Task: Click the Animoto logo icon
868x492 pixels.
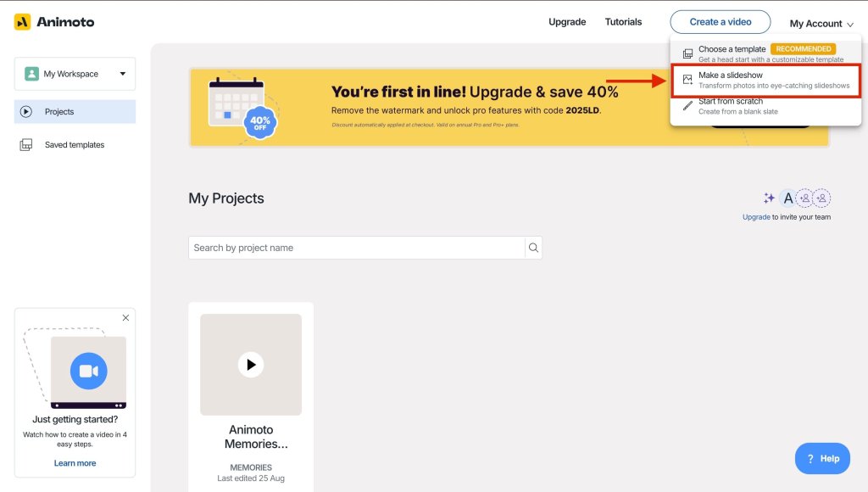Action: pos(22,22)
